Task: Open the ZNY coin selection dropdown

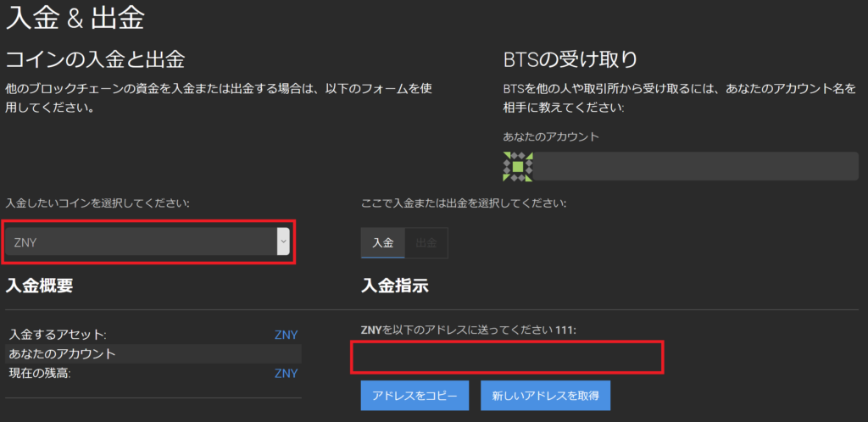Action: point(147,242)
